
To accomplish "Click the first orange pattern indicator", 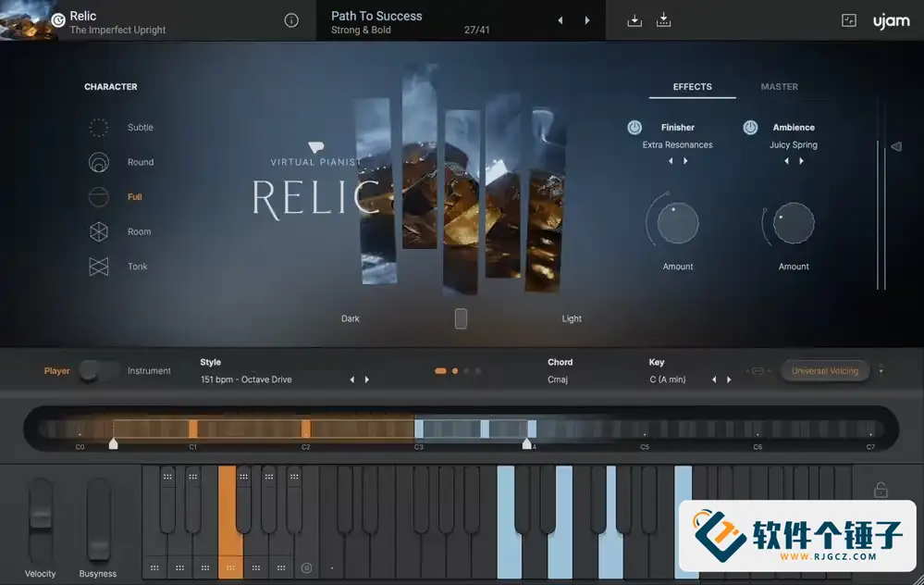I will point(440,371).
